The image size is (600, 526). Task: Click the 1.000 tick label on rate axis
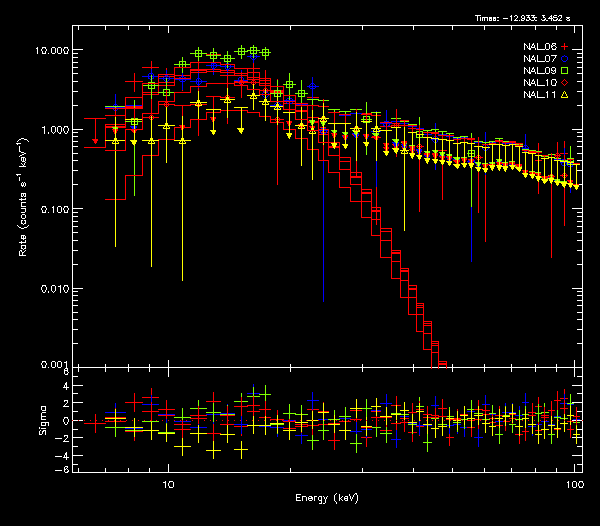pyautogui.click(x=55, y=130)
